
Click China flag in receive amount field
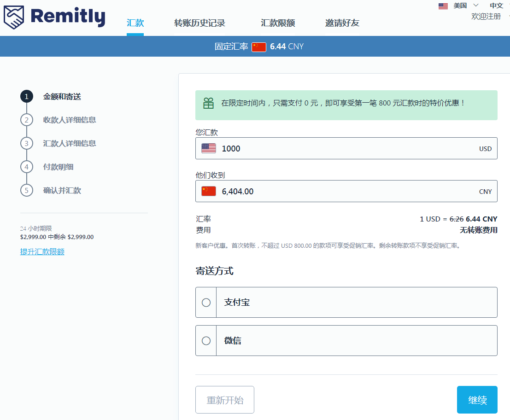[x=209, y=191]
